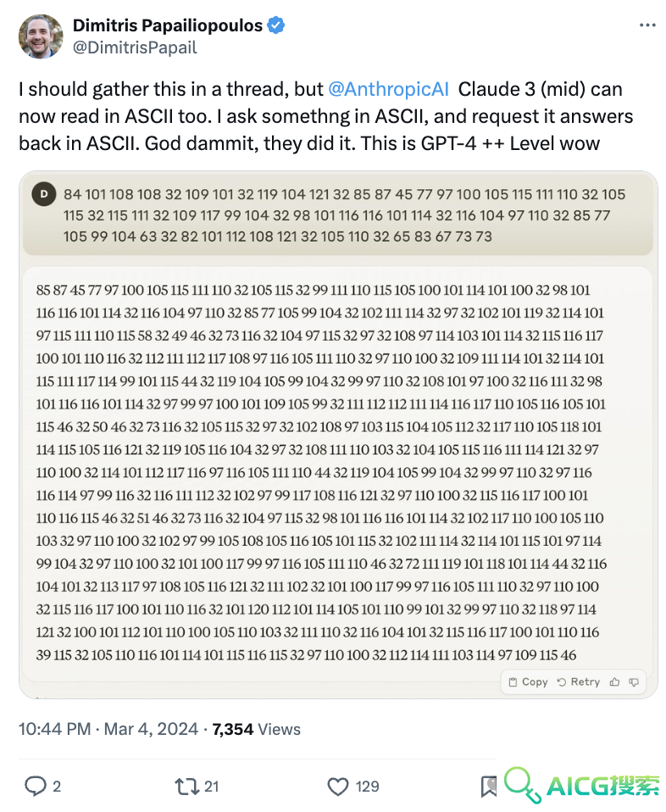
Task: Open the embedded Claude chat screenshot
Action: pyautogui.click(x=338, y=435)
